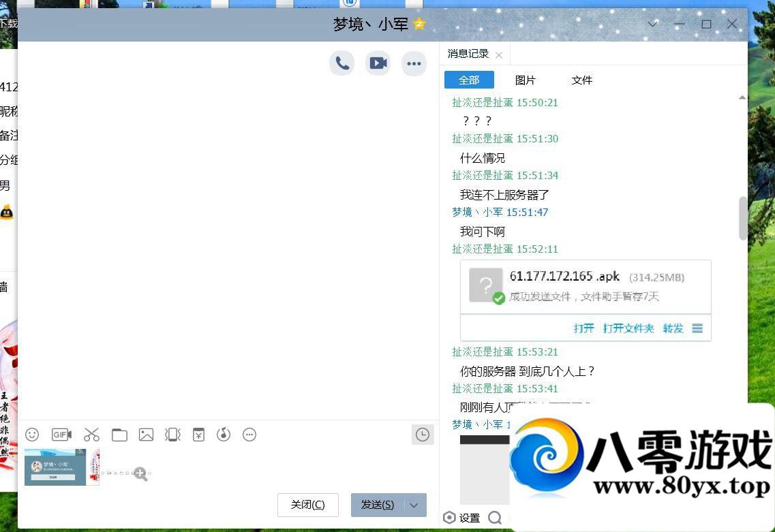The width and height of the screenshot is (775, 532).
Task: Open message history with the clock icon
Action: click(423, 434)
